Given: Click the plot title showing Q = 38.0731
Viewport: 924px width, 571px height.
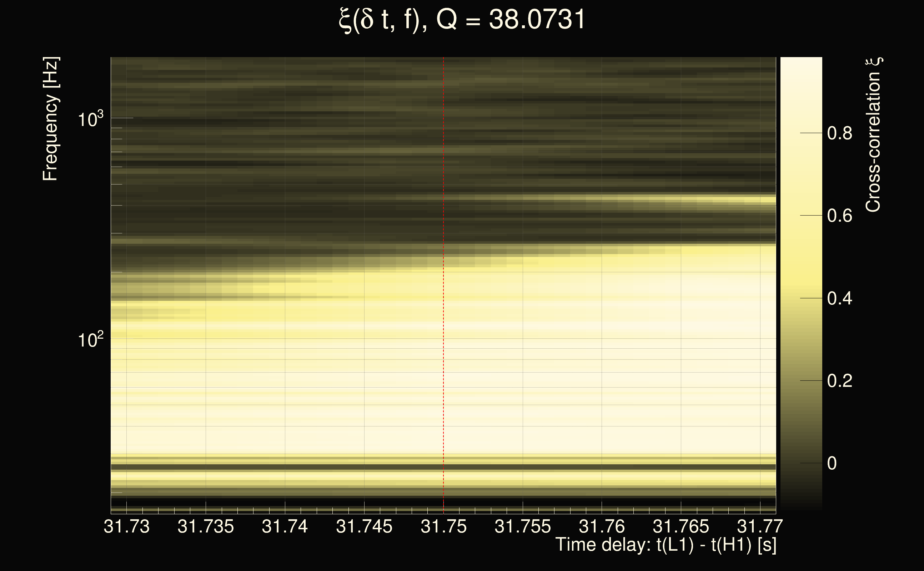Looking at the screenshot, I should point(462,20).
